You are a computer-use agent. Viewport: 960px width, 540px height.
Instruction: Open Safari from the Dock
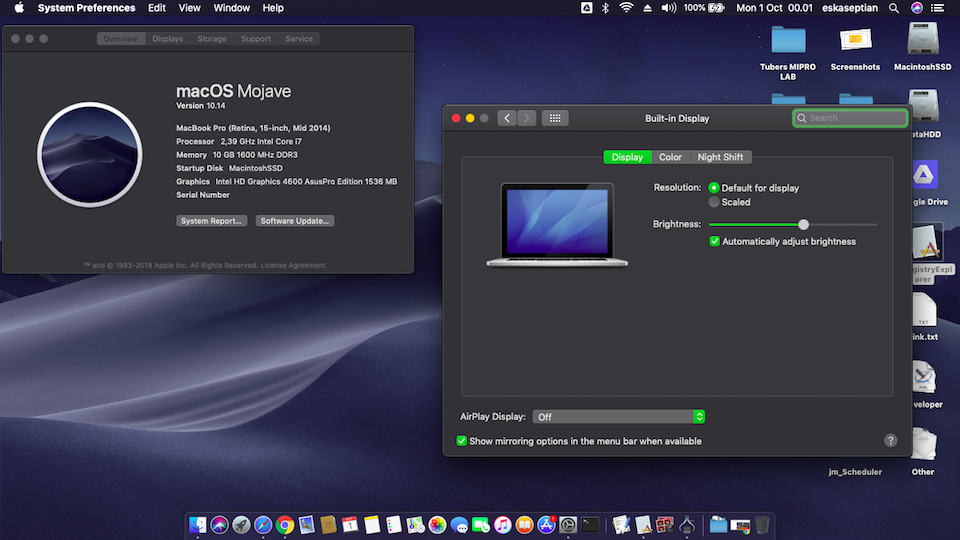[263, 525]
